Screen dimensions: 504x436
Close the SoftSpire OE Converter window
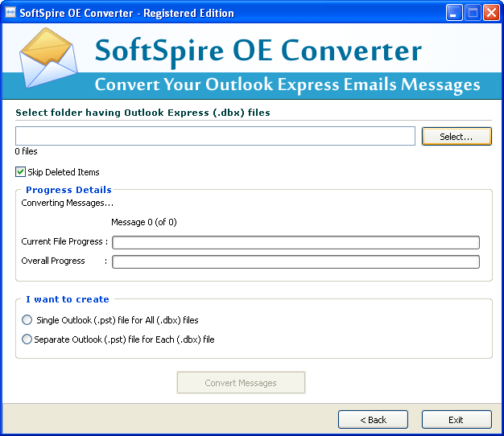click(491, 13)
